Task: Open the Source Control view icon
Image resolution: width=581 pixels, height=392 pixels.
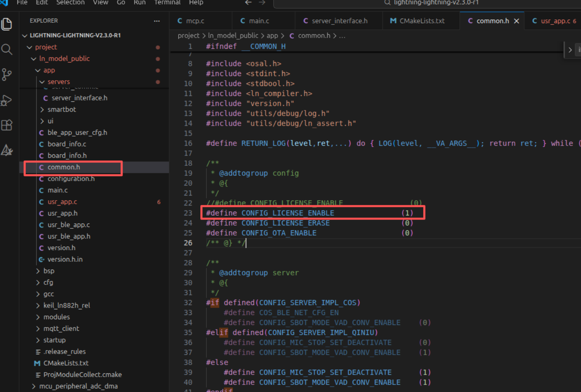Action: tap(7, 74)
